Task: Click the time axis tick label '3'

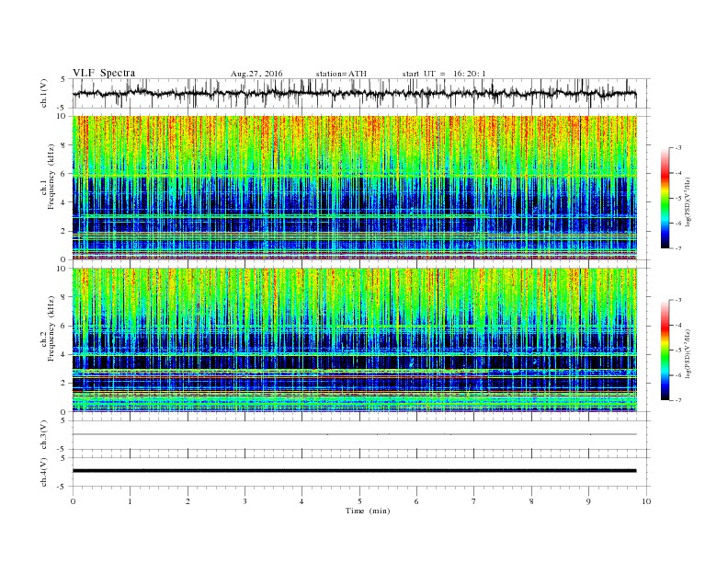Action: coord(245,501)
